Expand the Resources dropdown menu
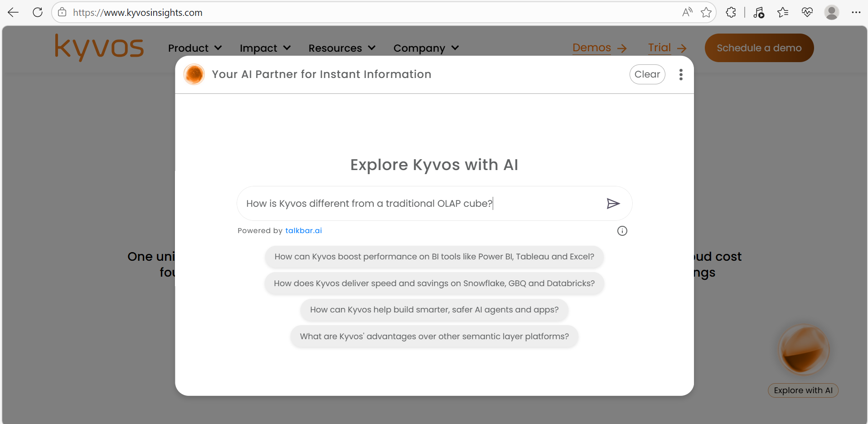The image size is (868, 424). point(342,48)
